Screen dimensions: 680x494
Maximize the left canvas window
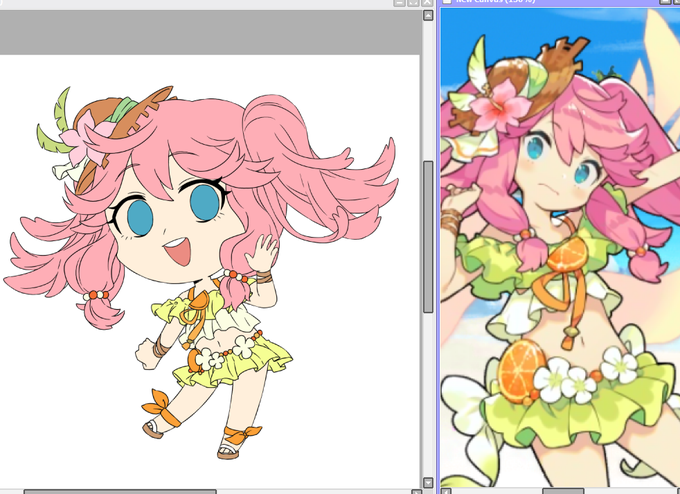413,3
